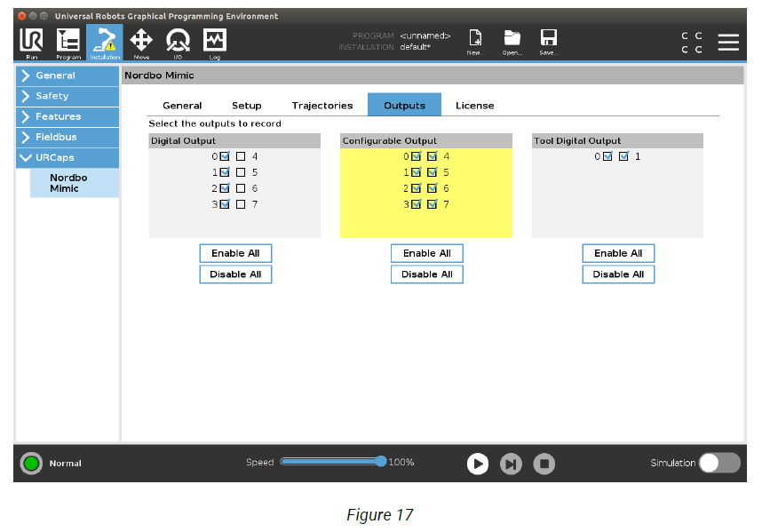The image size is (770, 532).
Task: Switch to the Program editor icon
Action: pos(68,43)
